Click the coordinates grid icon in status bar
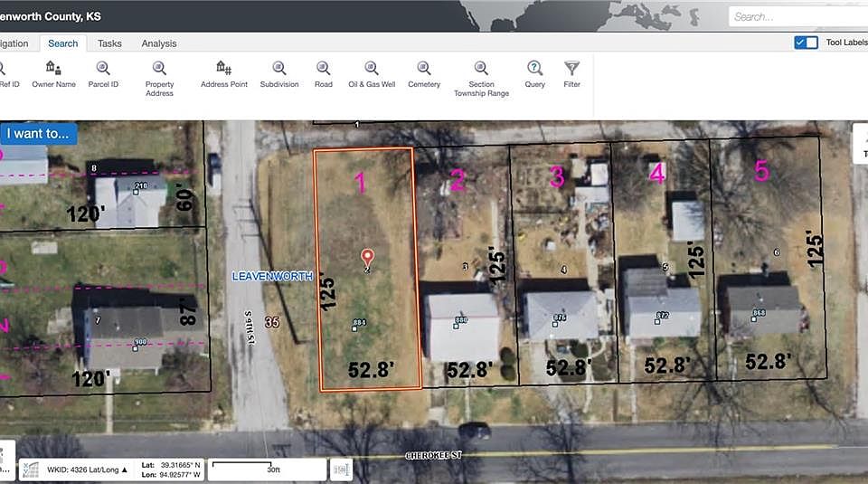Image resolution: width=868 pixels, height=484 pixels. (31, 470)
